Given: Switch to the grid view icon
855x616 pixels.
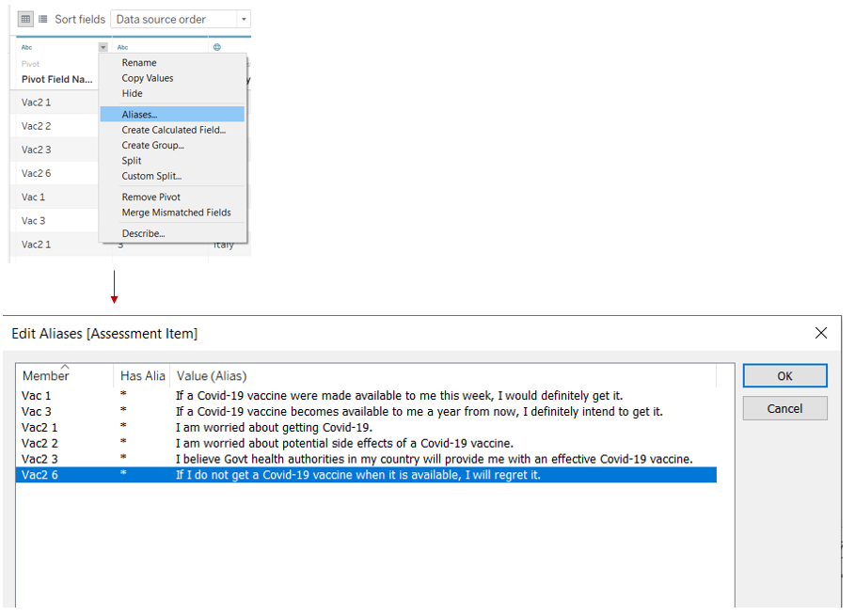Looking at the screenshot, I should pos(25,19).
